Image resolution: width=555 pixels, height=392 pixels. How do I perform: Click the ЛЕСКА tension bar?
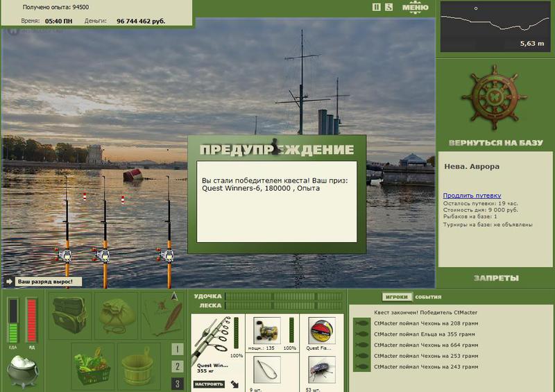(x=284, y=305)
